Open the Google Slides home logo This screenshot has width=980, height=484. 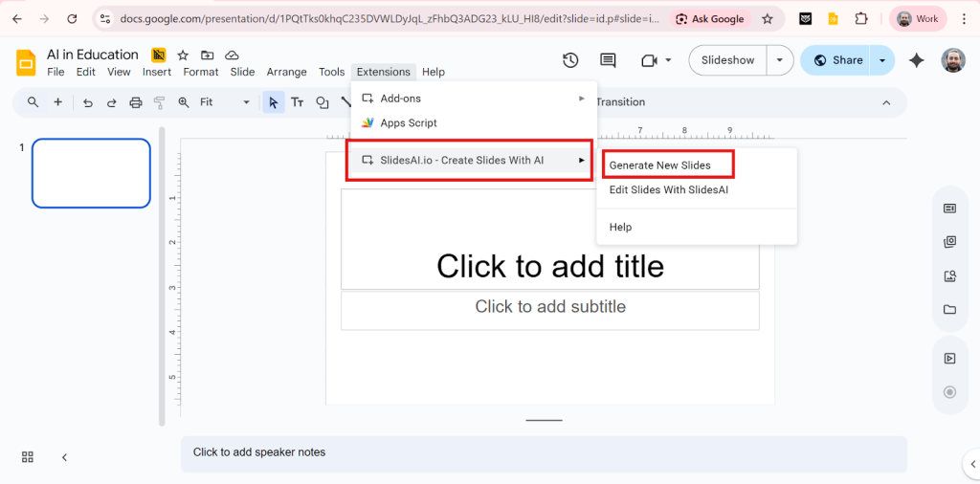tap(26, 63)
